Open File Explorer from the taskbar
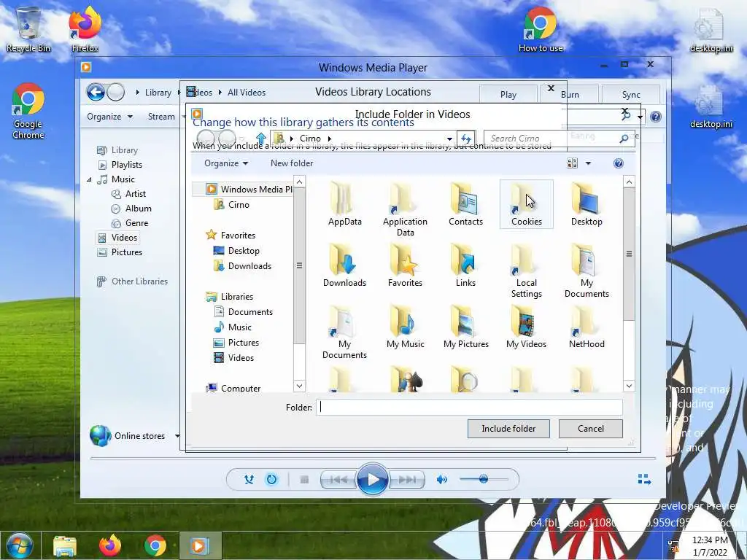 coord(65,545)
